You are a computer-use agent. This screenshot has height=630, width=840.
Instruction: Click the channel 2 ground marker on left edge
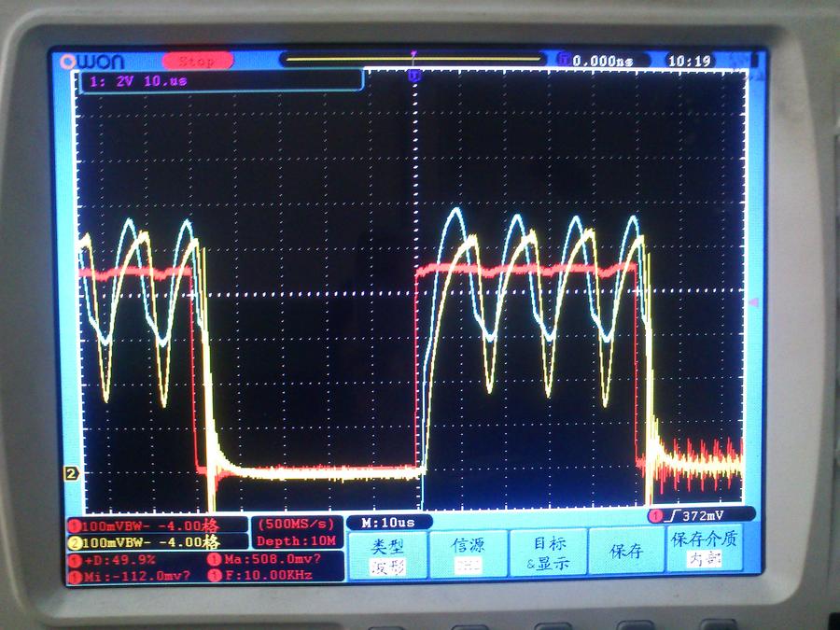[70, 474]
